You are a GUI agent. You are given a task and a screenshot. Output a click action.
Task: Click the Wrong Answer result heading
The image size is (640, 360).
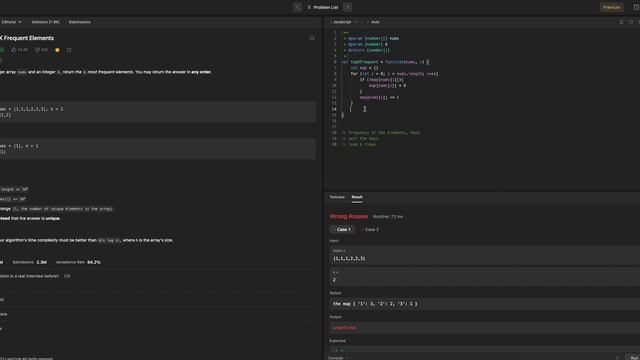[x=349, y=216]
